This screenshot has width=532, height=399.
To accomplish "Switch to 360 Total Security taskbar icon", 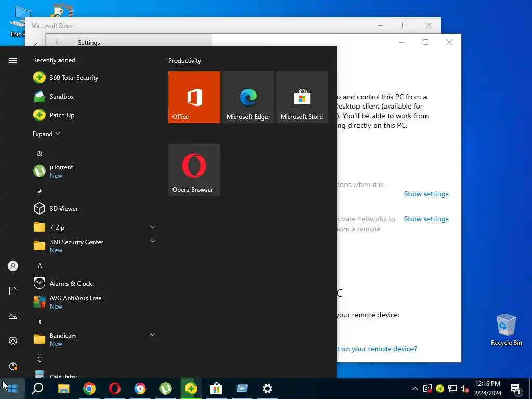I will 191,389.
